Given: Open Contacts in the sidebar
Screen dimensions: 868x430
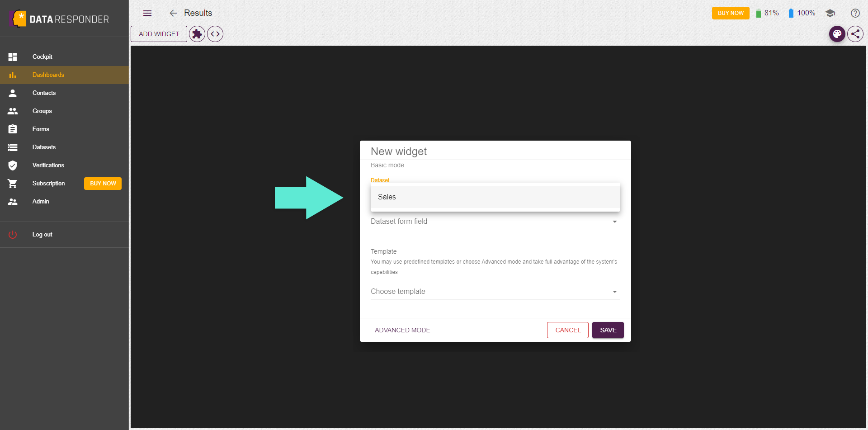Looking at the screenshot, I should pos(64,93).
